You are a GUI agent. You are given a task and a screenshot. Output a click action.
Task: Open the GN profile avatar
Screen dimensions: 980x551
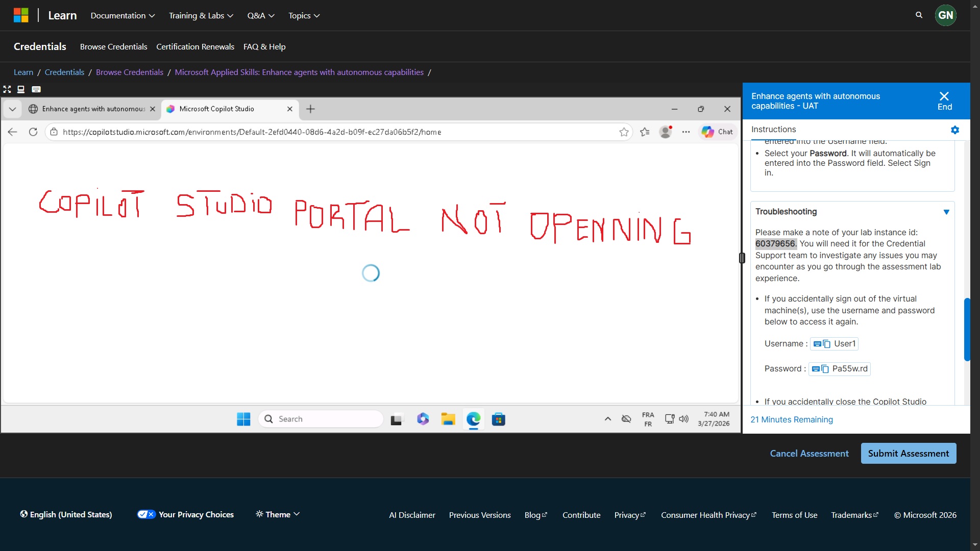(x=945, y=15)
